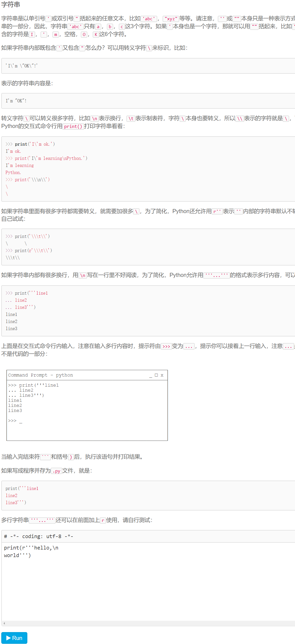Screen dimensions: 295x644
Task: Click the "xyz" inline code
Action: tap(171, 19)
